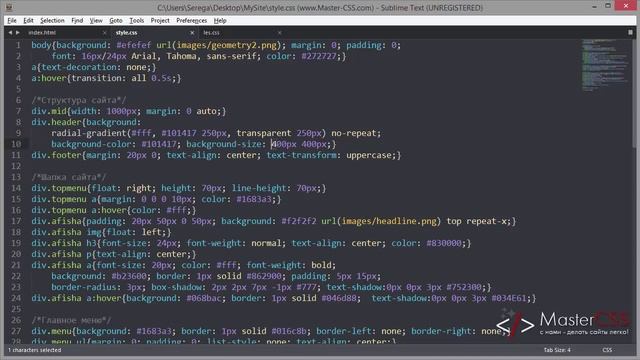Open the Preferences menu
Image resolution: width=640 pixels, height=360 pixels.
[191, 20]
